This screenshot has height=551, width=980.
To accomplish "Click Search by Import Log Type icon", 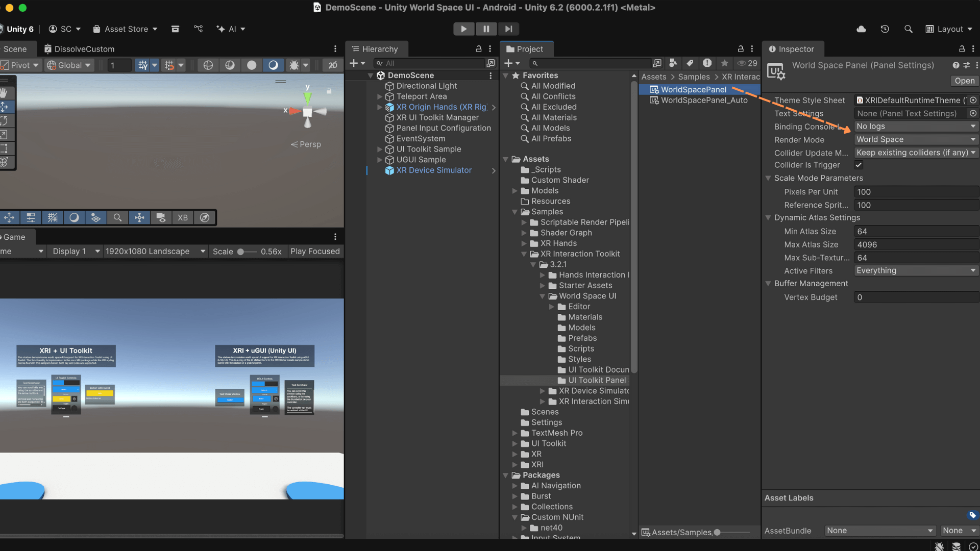I will 707,63.
